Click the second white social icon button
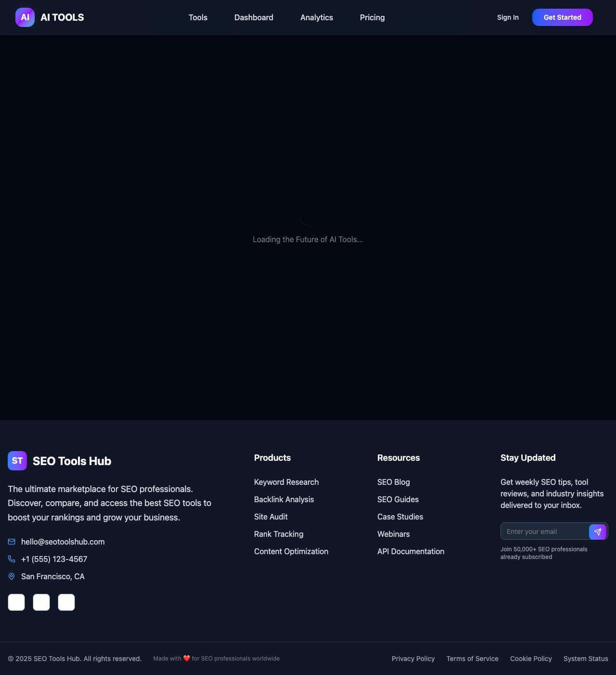 click(41, 602)
